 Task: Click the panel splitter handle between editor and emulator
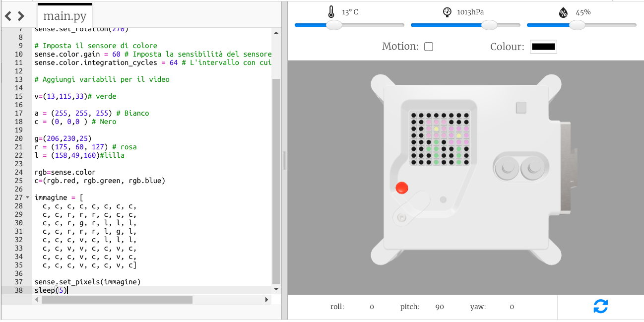point(284,161)
